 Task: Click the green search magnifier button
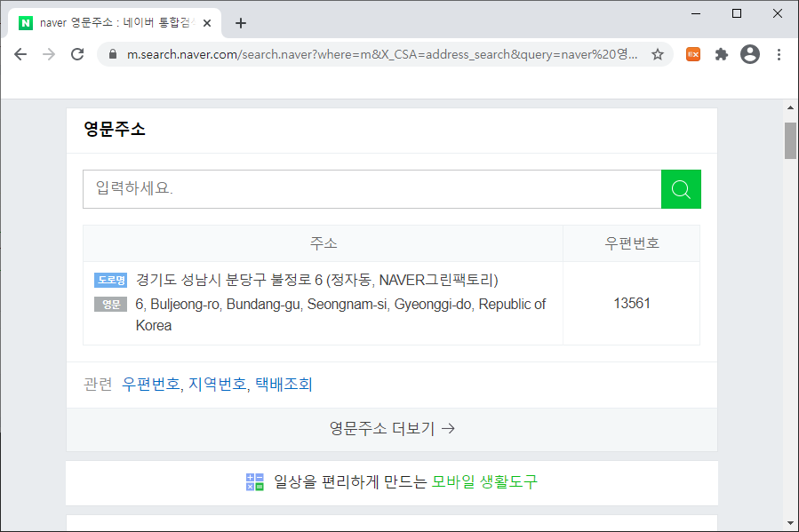(681, 189)
